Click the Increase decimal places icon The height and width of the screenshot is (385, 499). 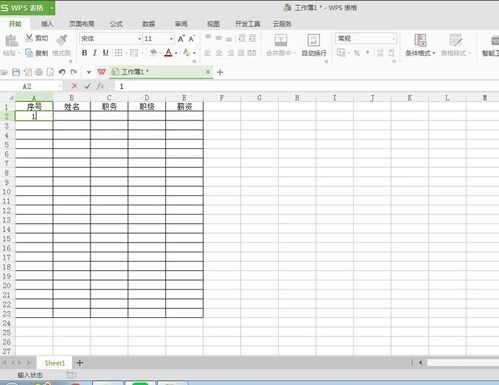[380, 53]
